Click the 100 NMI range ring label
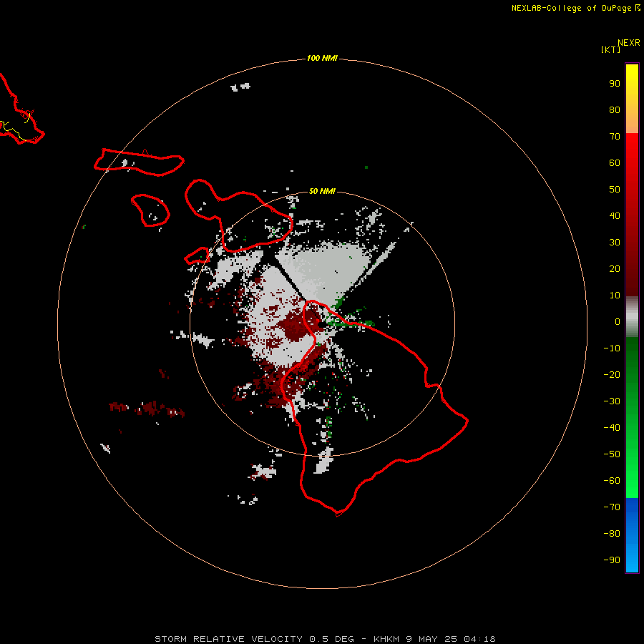Screen dimensions: 644x644 [322, 58]
